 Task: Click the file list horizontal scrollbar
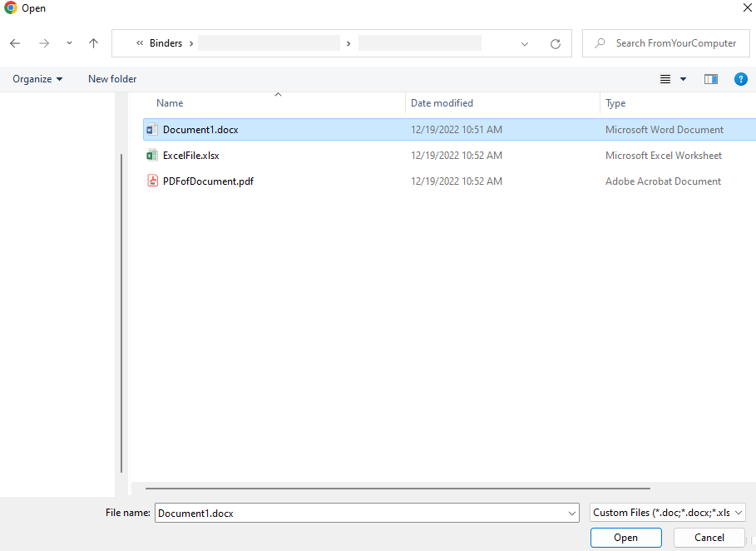click(398, 489)
